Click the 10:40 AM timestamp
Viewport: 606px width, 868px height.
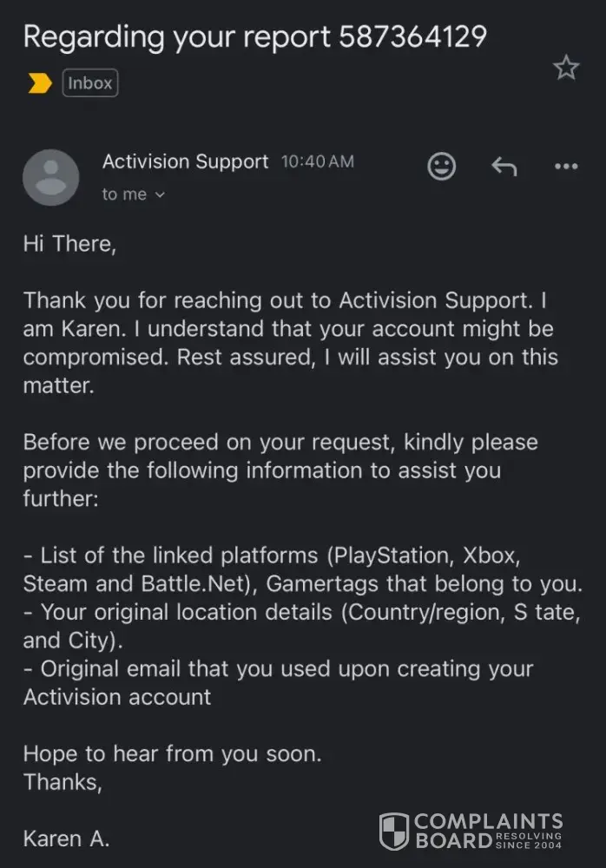(x=317, y=162)
